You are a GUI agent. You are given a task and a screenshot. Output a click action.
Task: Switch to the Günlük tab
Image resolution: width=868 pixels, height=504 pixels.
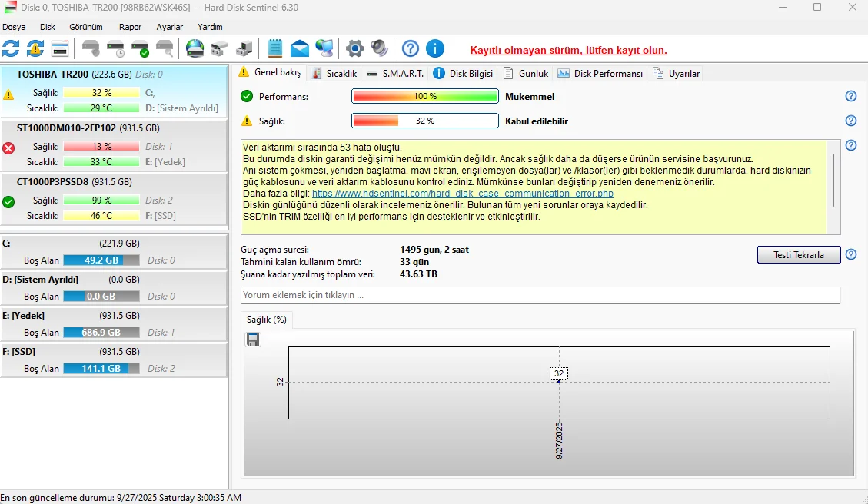(x=526, y=74)
